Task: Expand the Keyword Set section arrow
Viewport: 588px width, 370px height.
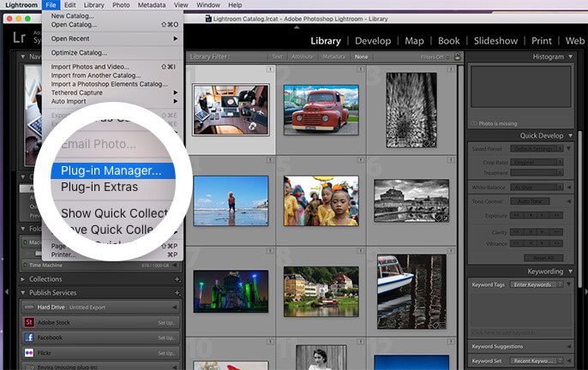Action: tap(569, 361)
